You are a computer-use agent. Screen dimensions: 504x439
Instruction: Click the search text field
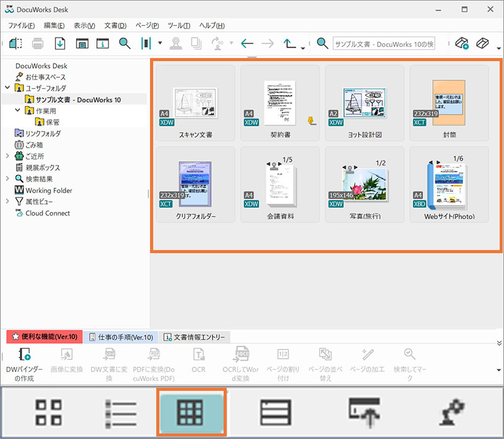click(384, 43)
